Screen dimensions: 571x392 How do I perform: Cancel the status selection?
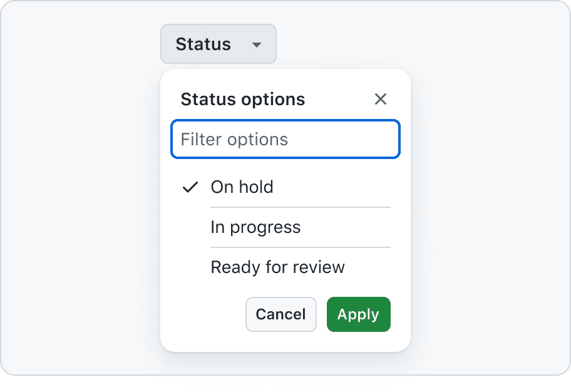pos(280,314)
